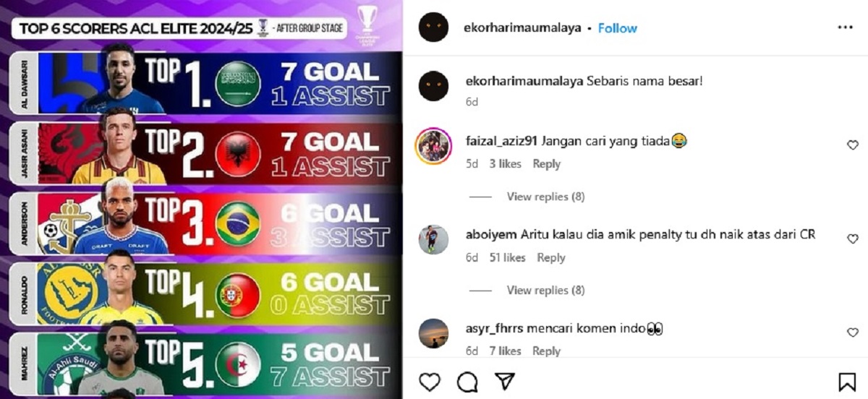Like aboiyem's comment about penalty
868x399 pixels.
(x=852, y=239)
